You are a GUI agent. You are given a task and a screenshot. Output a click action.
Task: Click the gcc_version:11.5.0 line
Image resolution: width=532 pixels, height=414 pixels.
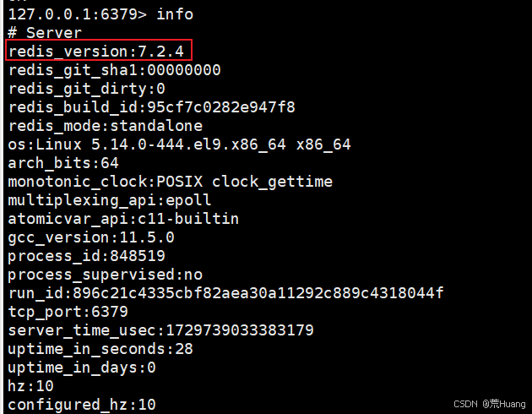click(91, 237)
